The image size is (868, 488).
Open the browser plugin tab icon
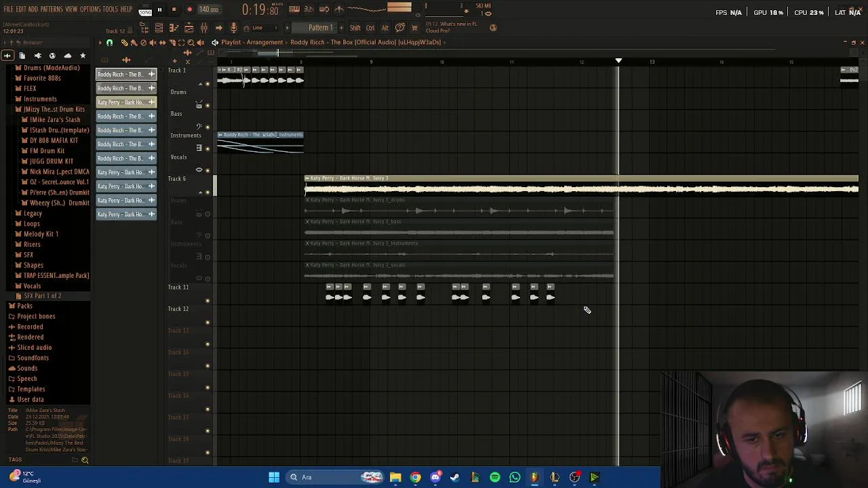point(37,56)
